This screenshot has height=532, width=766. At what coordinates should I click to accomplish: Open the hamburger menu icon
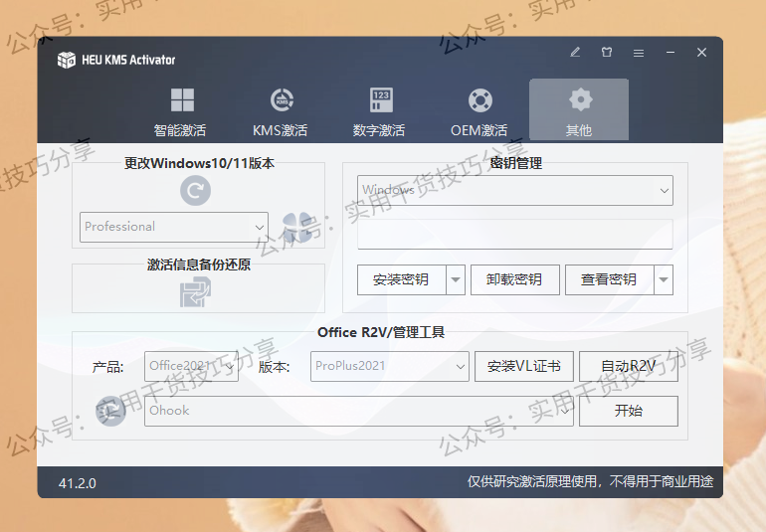click(x=639, y=53)
